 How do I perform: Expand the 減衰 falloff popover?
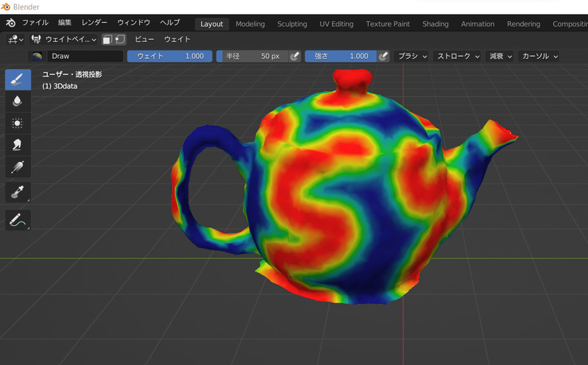(500, 56)
